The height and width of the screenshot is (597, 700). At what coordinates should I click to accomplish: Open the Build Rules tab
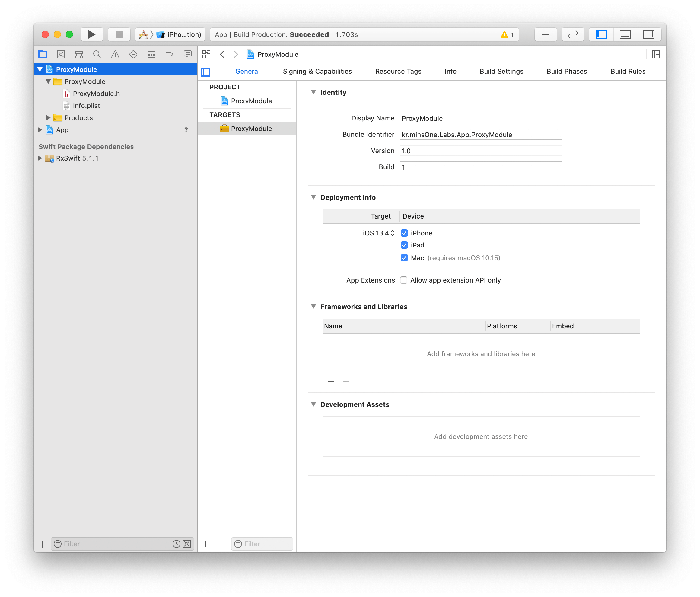pos(628,71)
